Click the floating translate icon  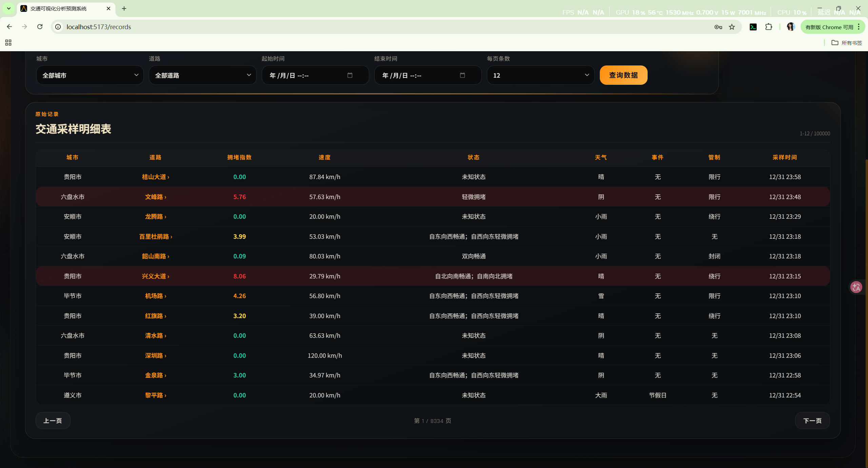pos(856,287)
